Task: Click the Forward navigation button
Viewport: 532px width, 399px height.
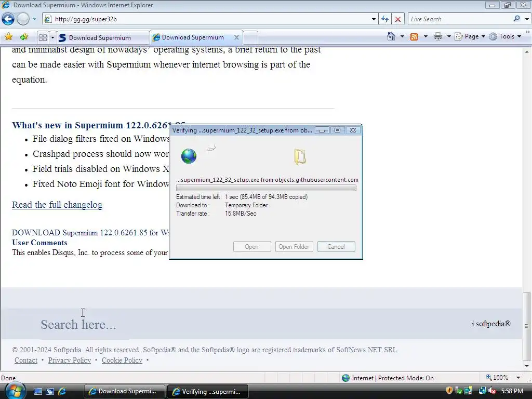Action: click(23, 19)
